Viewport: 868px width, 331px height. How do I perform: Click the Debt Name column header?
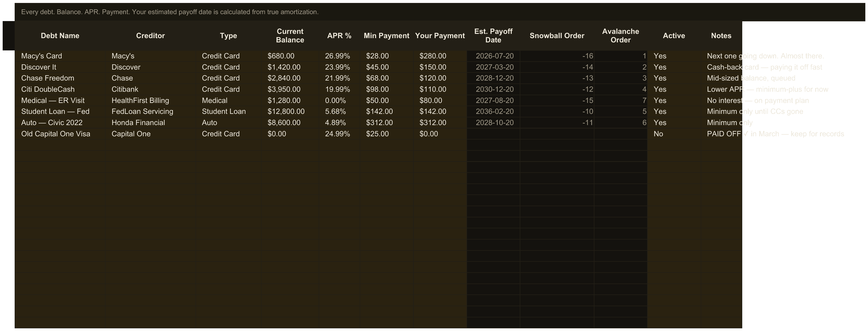[x=60, y=36]
